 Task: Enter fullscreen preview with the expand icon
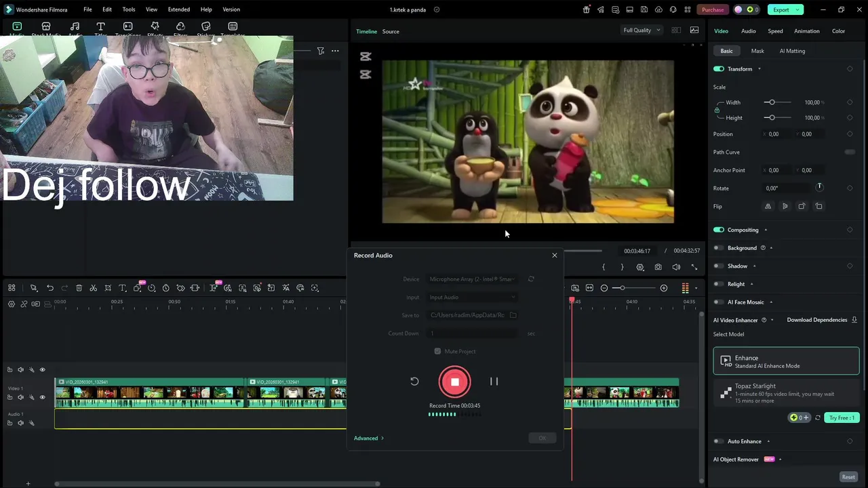[694, 267]
